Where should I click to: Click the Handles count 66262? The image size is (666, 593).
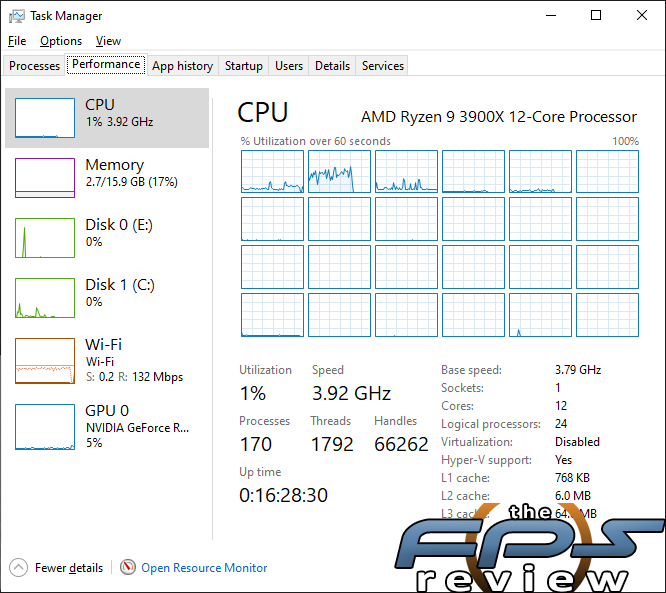pos(401,444)
